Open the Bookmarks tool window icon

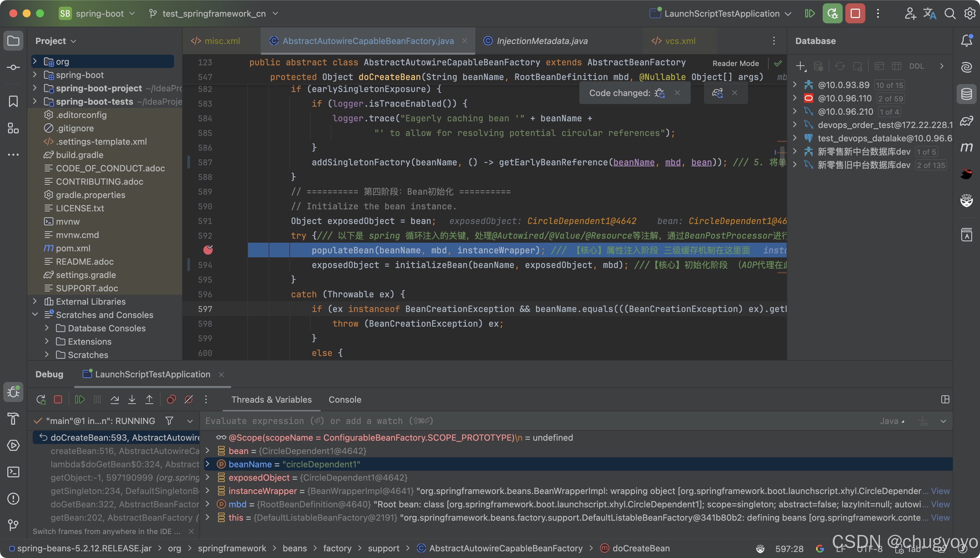point(13,102)
